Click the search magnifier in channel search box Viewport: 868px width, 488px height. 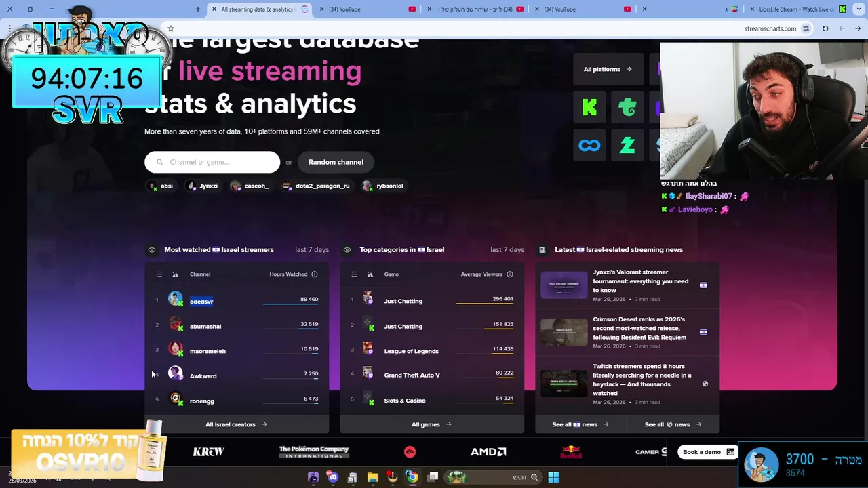[x=160, y=162]
